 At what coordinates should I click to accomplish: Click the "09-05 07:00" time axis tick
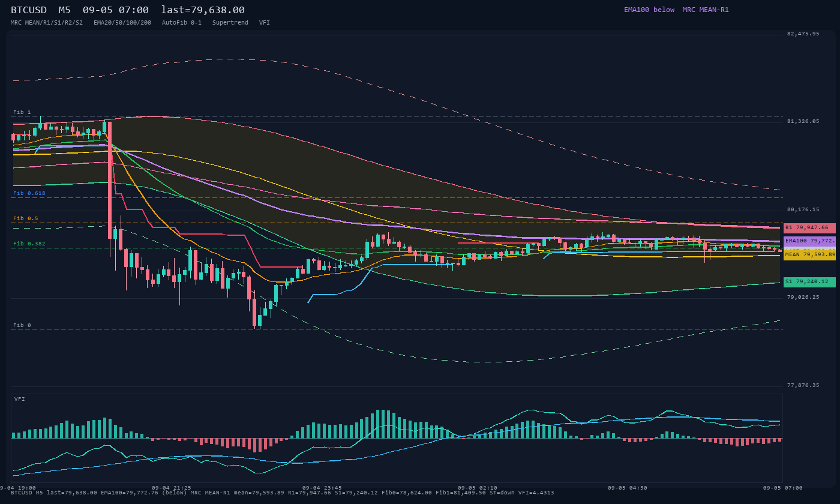[x=783, y=488]
